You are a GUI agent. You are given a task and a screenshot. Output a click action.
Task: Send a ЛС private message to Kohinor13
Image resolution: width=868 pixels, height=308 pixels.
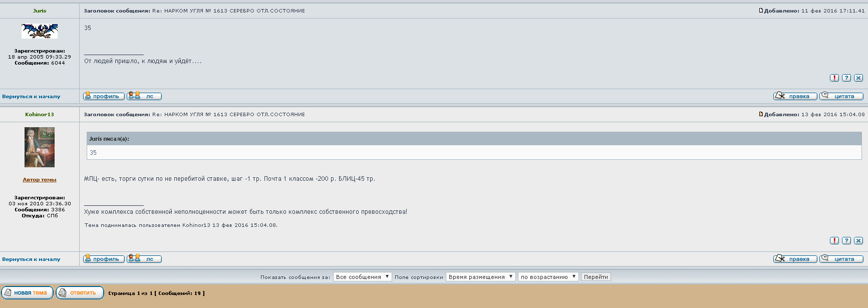(144, 259)
